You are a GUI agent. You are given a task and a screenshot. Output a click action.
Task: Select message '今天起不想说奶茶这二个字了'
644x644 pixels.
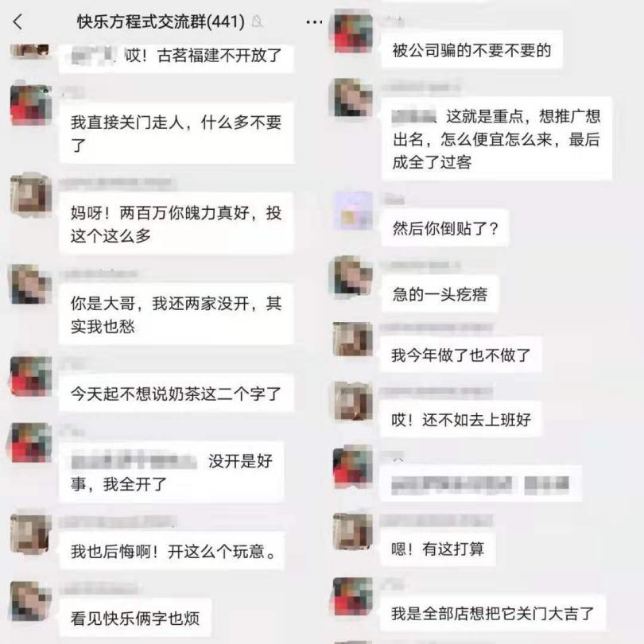177,394
